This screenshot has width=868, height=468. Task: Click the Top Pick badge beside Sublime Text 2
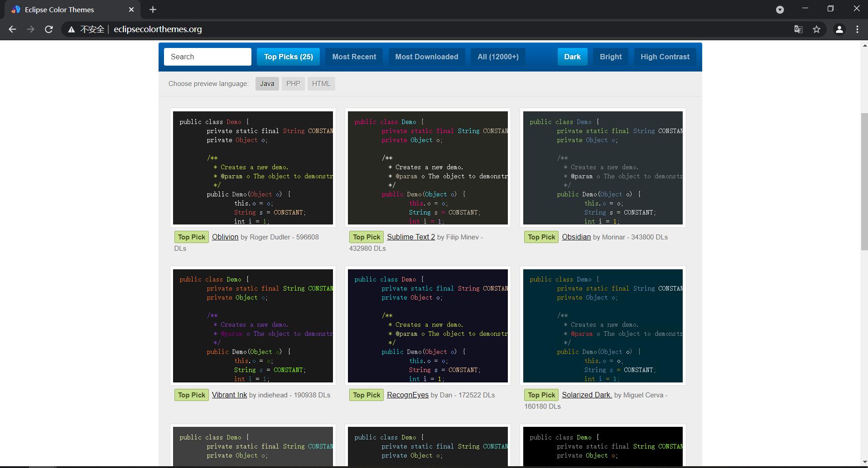coord(366,237)
